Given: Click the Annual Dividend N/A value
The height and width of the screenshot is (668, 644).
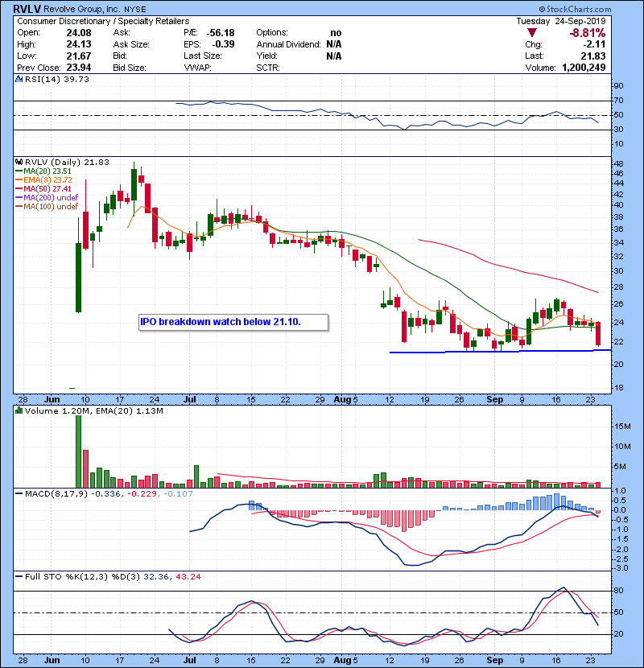Looking at the screenshot, I should coord(334,44).
